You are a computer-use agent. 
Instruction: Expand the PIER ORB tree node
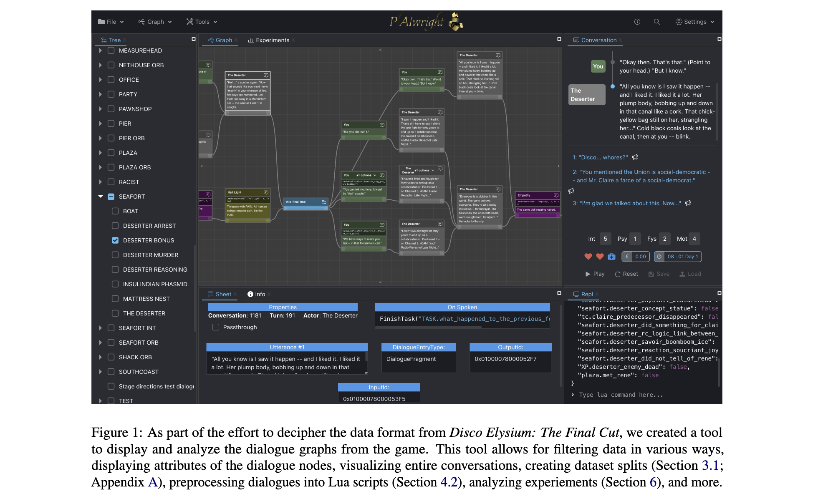[x=101, y=138]
